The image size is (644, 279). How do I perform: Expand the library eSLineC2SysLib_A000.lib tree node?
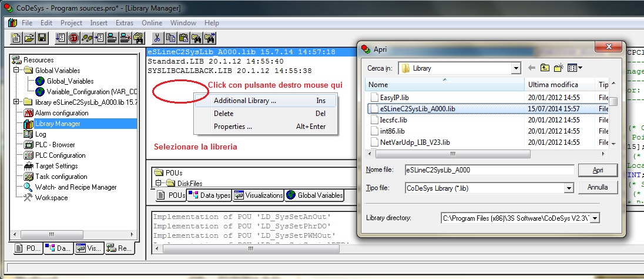pyautogui.click(x=16, y=102)
